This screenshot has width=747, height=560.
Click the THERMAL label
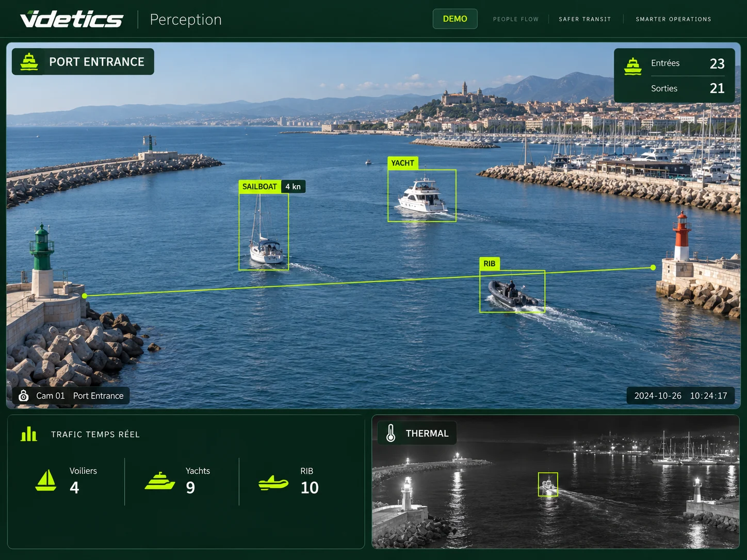tap(427, 434)
